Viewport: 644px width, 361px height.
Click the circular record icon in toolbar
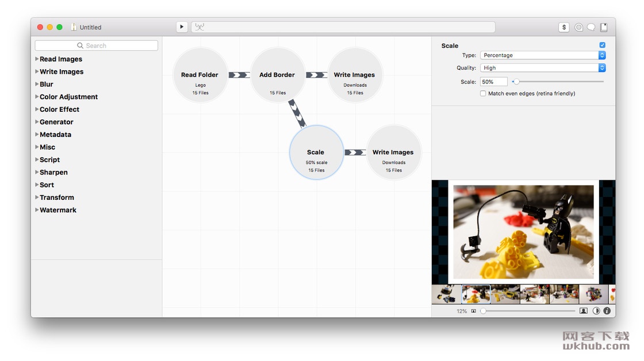(x=578, y=27)
